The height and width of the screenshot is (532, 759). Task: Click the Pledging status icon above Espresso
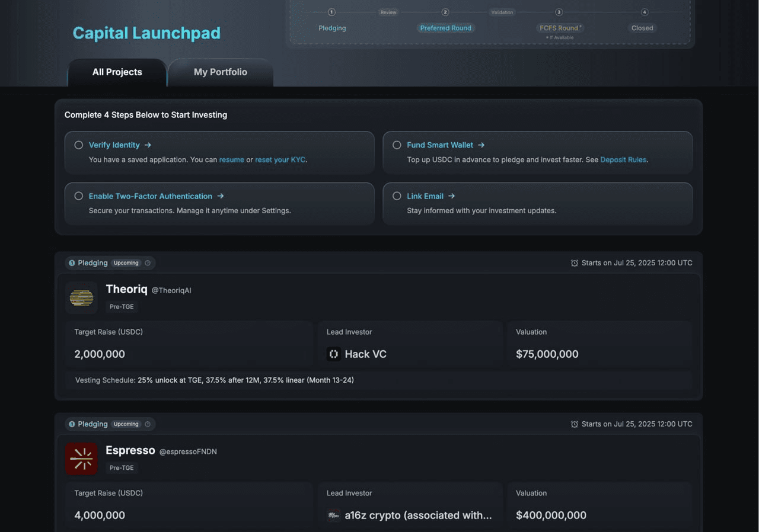(x=72, y=424)
